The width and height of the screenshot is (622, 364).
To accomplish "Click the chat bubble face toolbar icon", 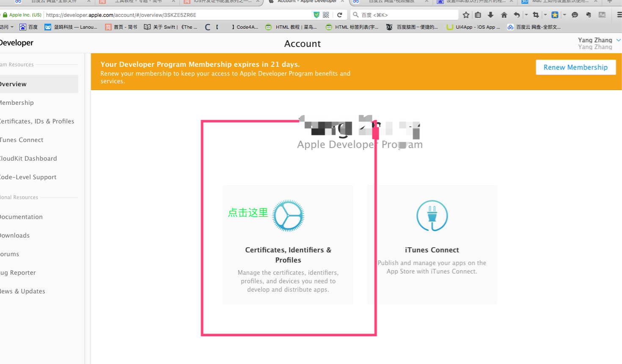I will (575, 15).
